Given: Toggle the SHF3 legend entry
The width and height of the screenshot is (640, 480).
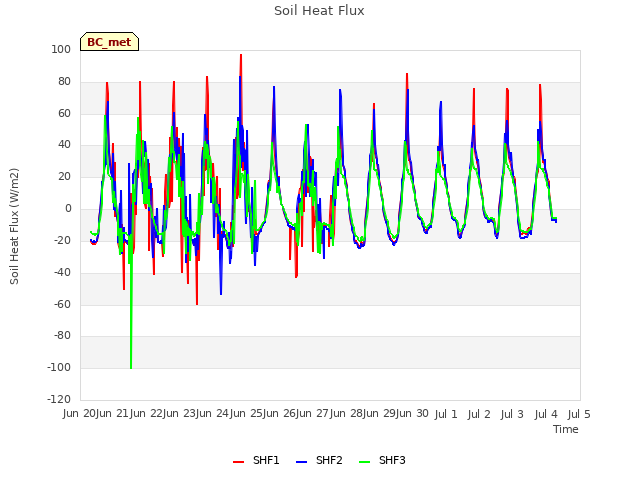Looking at the screenshot, I should (x=382, y=460).
